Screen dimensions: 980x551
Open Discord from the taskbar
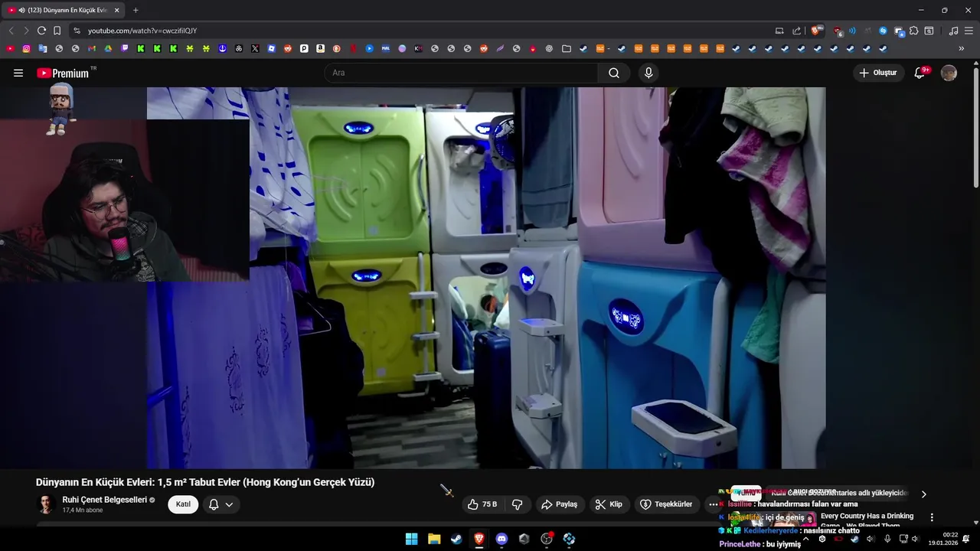(501, 539)
